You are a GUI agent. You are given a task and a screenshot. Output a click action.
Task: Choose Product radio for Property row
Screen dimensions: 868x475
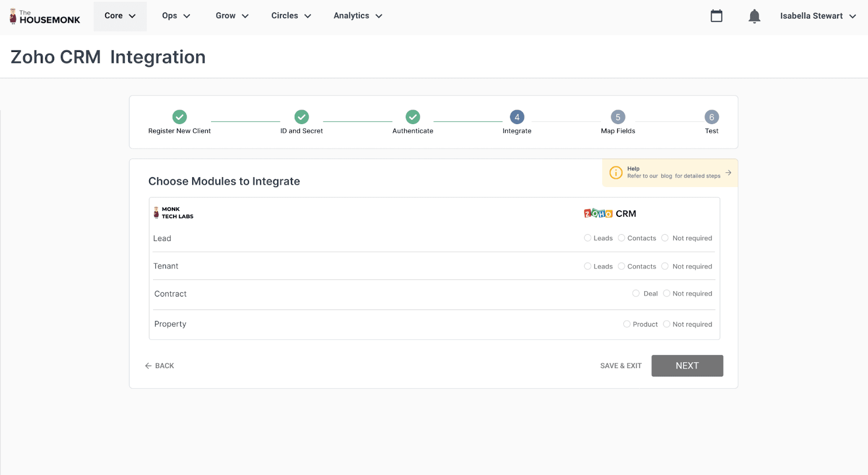tap(627, 324)
